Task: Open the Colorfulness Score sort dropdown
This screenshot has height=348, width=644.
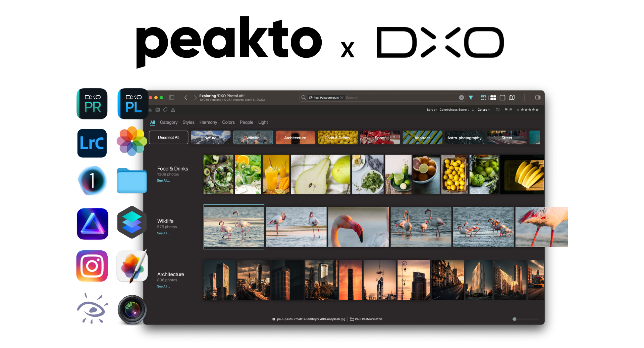Action: coord(454,110)
